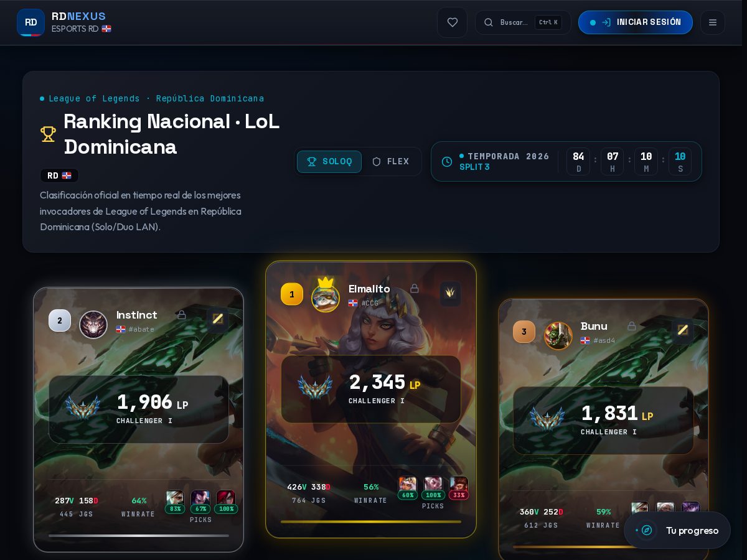Click the INICIAR SESIÓN button

pos(635,22)
